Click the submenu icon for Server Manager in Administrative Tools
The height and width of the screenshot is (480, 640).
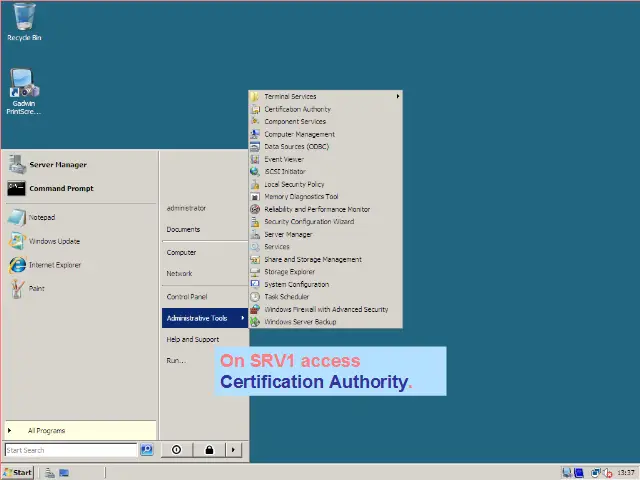point(255,235)
